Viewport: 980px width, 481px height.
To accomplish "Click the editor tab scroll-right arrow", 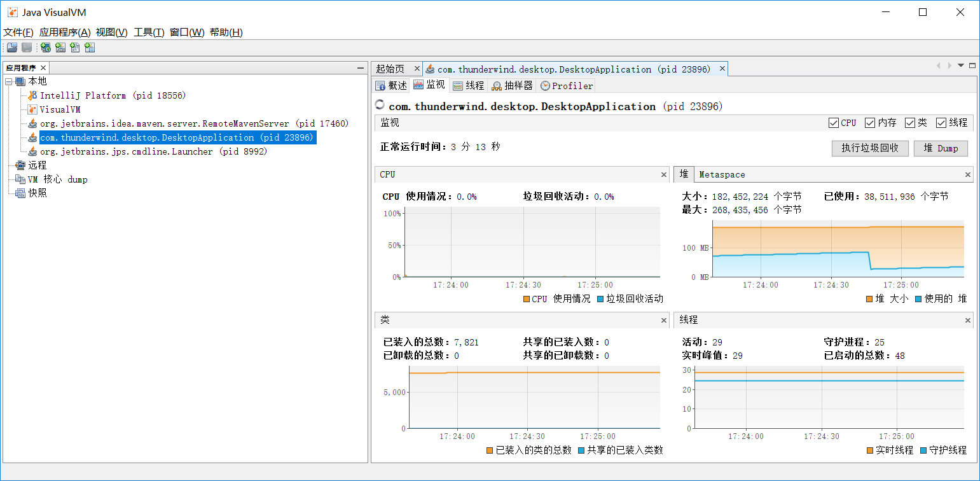I will pos(949,66).
